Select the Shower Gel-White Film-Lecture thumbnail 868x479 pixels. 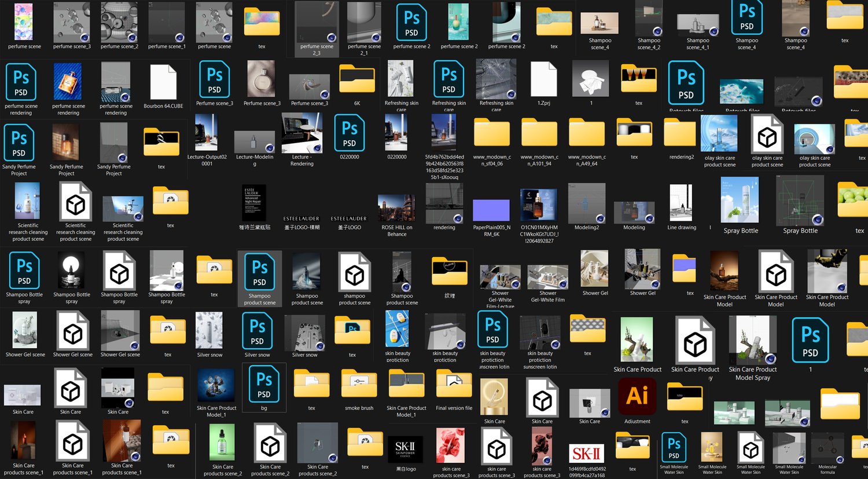click(x=500, y=277)
